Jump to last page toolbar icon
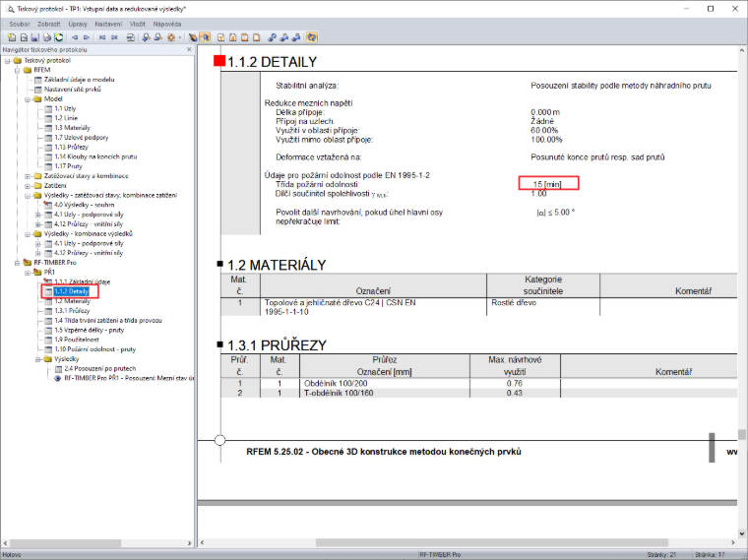Viewport: 748px width, 560px height. click(x=114, y=37)
